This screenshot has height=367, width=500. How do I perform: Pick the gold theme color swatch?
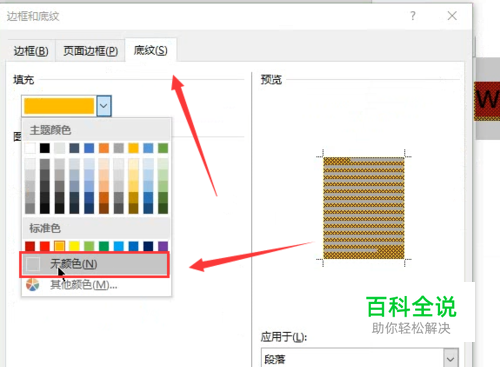133,148
